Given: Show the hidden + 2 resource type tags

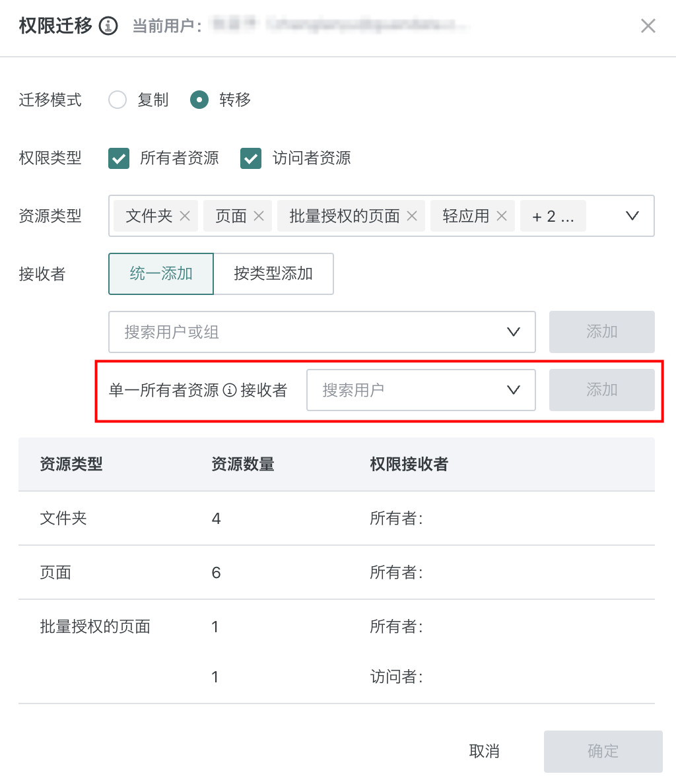Looking at the screenshot, I should pyautogui.click(x=553, y=216).
